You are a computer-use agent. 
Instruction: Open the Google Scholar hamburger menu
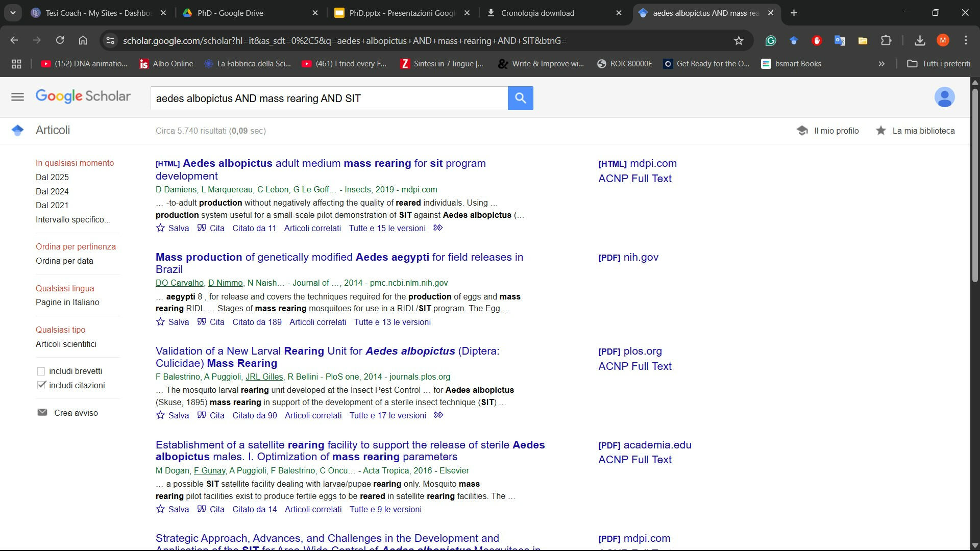[17, 97]
